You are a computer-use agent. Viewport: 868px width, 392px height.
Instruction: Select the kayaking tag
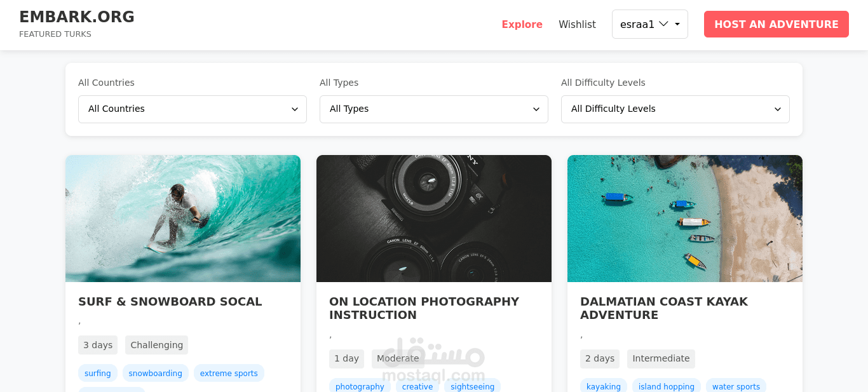[x=604, y=386]
